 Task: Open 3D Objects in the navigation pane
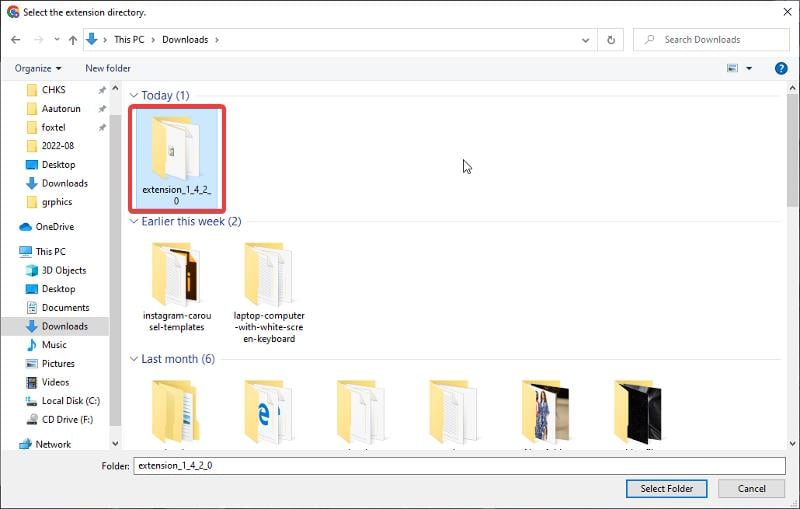(63, 270)
